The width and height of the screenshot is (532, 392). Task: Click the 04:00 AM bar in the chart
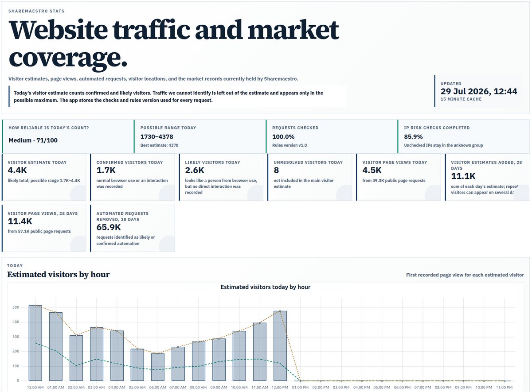point(117,356)
